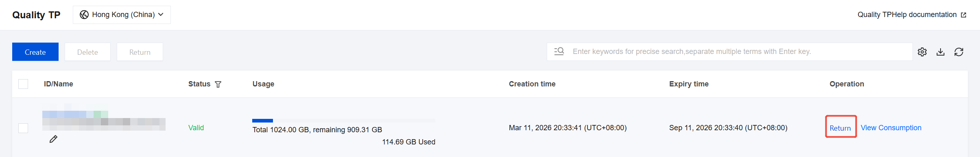Open the external link icon for Help documentation
This screenshot has height=157, width=980.
coord(963,15)
